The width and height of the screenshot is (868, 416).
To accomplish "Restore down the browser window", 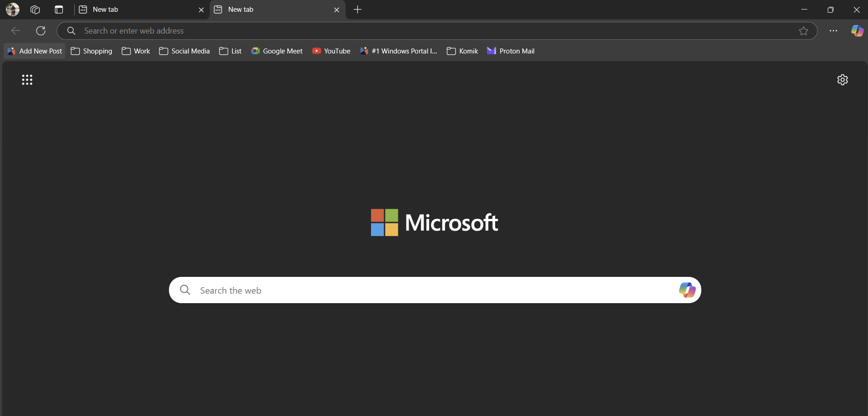I will [830, 10].
